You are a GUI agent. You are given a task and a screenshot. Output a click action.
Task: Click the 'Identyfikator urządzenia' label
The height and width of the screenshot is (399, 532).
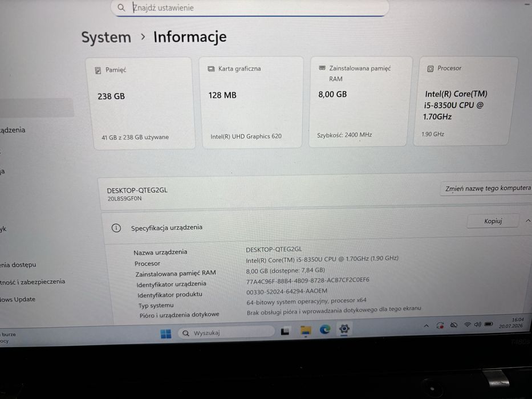click(x=171, y=284)
